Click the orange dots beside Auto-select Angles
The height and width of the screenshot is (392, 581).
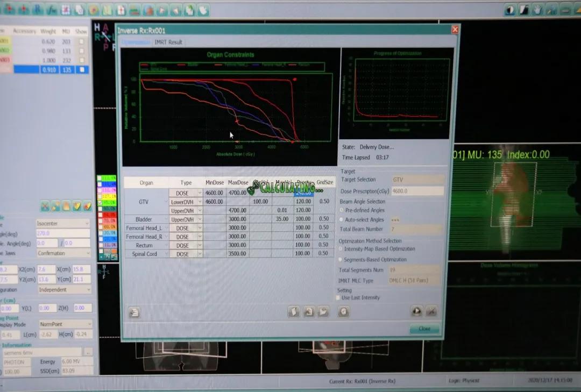(x=395, y=220)
